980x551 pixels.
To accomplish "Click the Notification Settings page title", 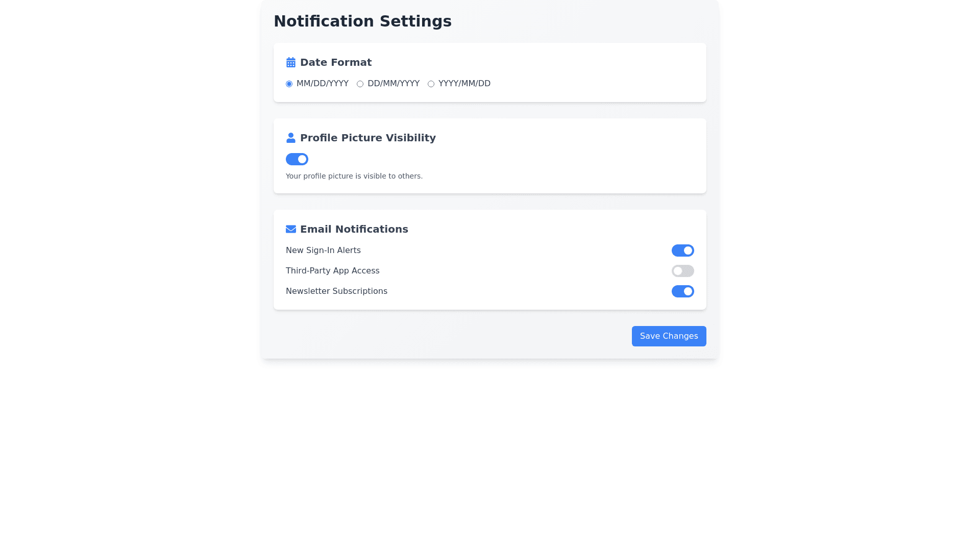I will tap(362, 21).
